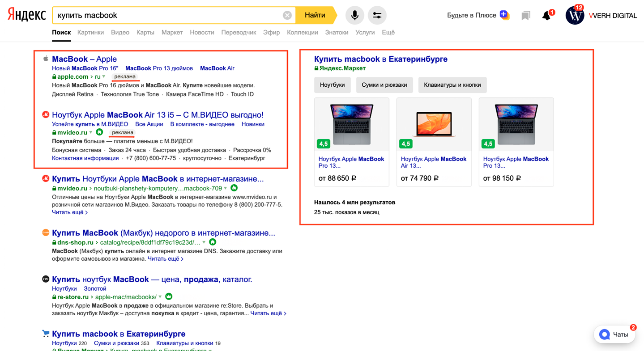Open bookmarks collection icon
The image size is (644, 351).
[x=526, y=16]
